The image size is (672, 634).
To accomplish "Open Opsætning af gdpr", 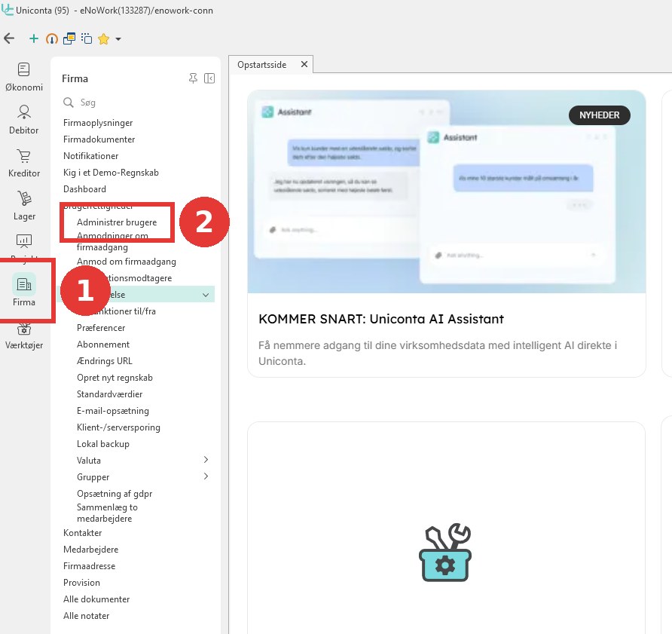I will point(115,494).
